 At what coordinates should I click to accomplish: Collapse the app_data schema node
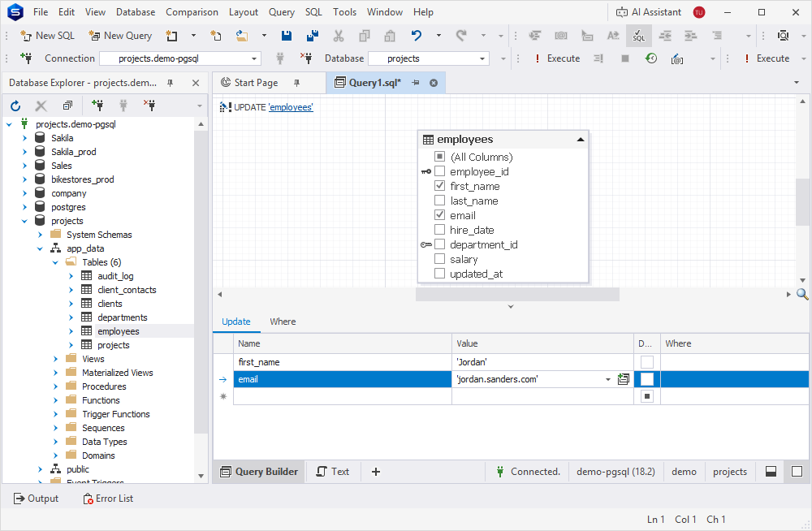pyautogui.click(x=40, y=248)
